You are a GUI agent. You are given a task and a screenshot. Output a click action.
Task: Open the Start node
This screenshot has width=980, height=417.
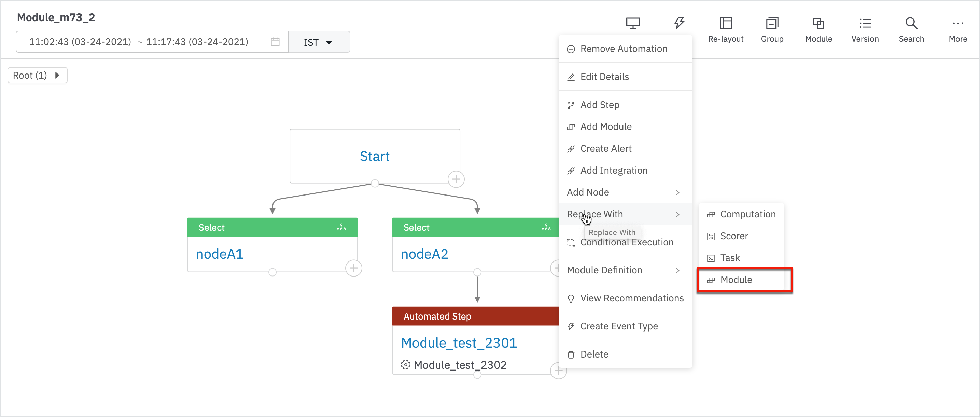[x=374, y=156]
